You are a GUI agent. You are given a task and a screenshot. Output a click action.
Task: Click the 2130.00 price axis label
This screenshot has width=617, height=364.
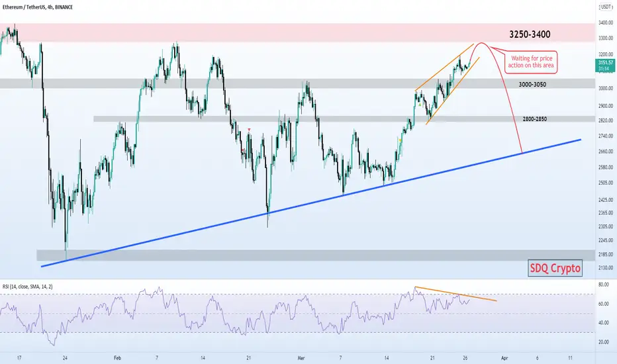click(x=606, y=267)
